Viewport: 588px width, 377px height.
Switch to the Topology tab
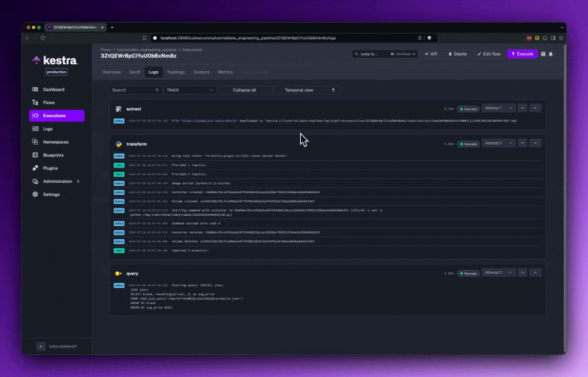176,72
